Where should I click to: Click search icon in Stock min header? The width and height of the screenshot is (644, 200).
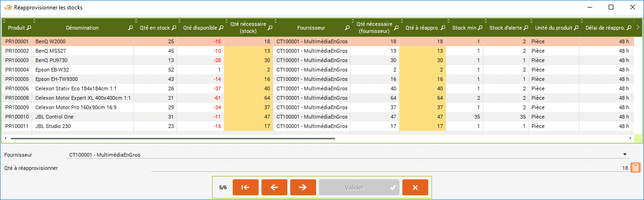[x=480, y=28]
